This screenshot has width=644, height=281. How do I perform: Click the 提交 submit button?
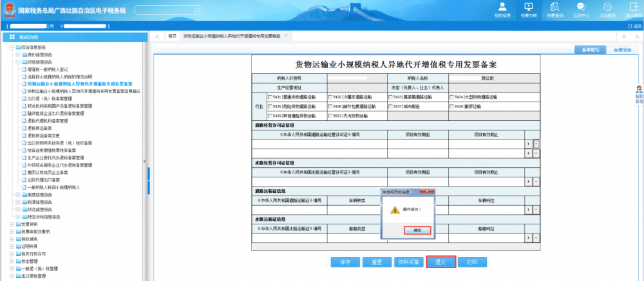pos(440,262)
